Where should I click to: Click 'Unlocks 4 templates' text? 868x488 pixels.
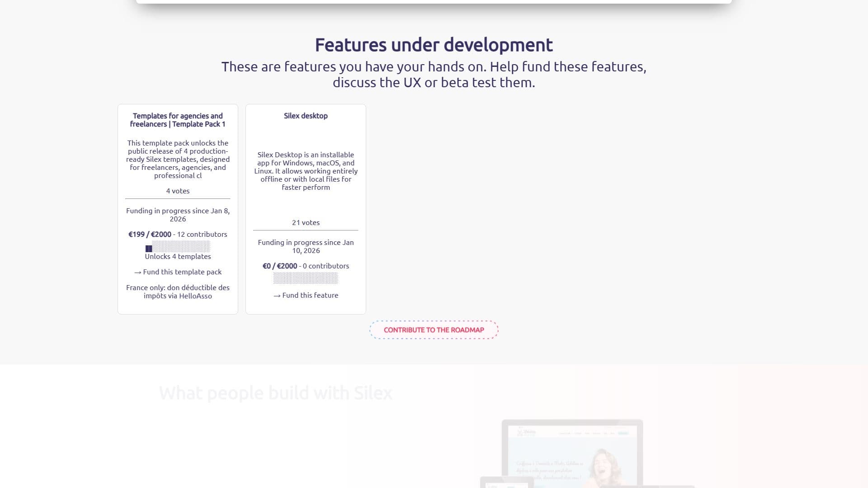[x=178, y=257]
